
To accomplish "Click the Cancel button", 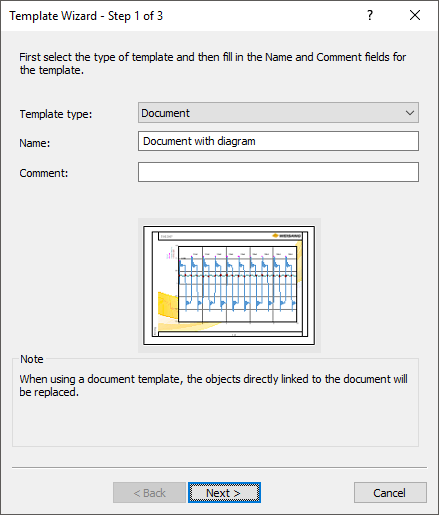I will click(390, 493).
